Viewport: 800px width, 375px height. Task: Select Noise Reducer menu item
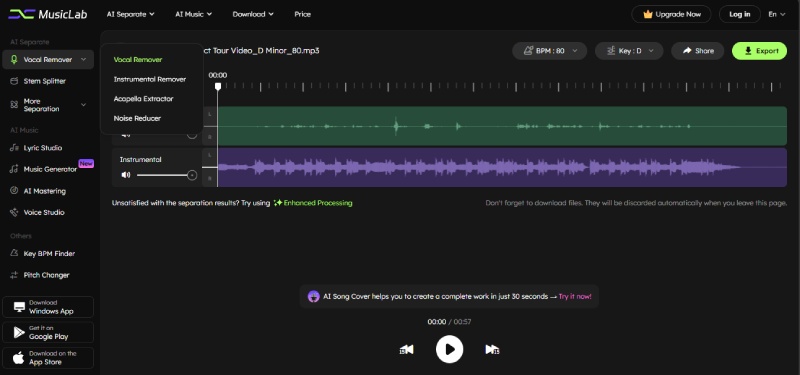coord(137,118)
